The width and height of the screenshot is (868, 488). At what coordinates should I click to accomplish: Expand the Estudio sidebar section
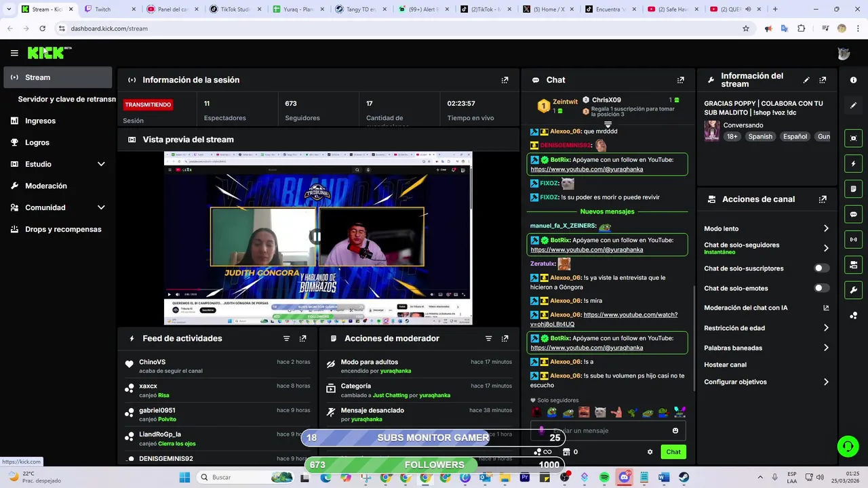click(101, 164)
